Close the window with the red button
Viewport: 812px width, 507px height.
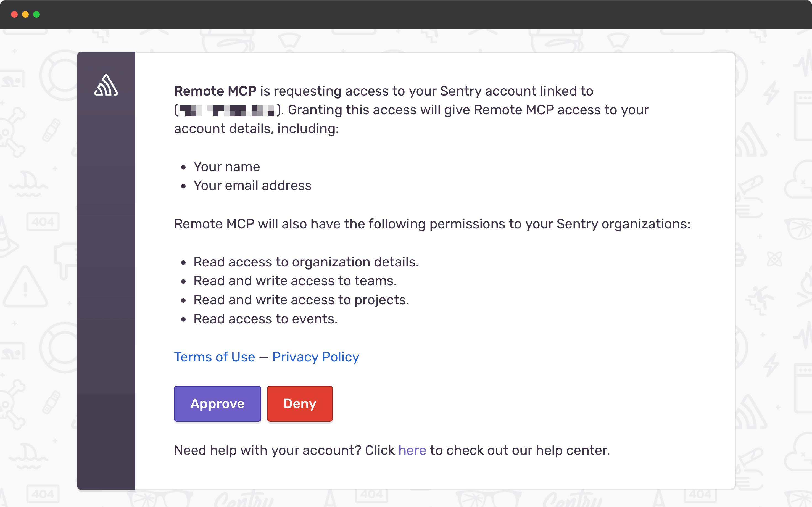coord(14,14)
